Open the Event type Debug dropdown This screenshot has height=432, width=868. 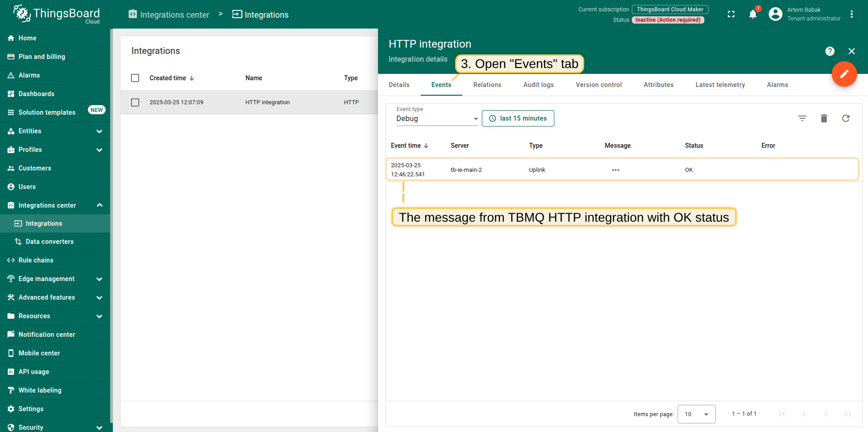(x=436, y=119)
